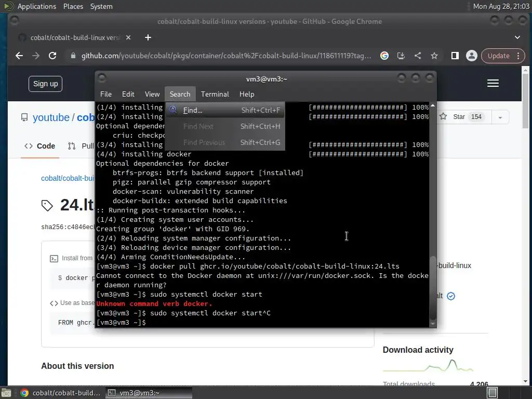The width and height of the screenshot is (532, 399).
Task: Click the install/download page icon in address bar
Action: [401, 56]
